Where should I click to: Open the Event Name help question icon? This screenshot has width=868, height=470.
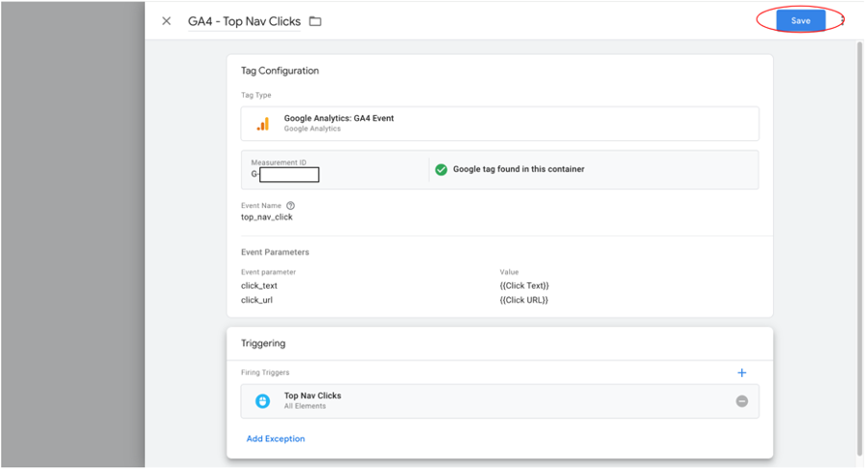point(290,205)
